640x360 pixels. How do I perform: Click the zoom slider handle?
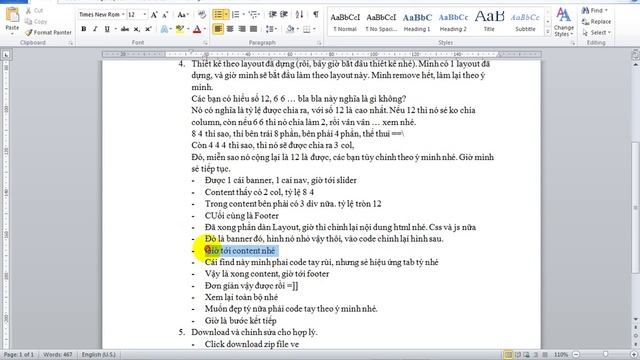(x=606, y=355)
